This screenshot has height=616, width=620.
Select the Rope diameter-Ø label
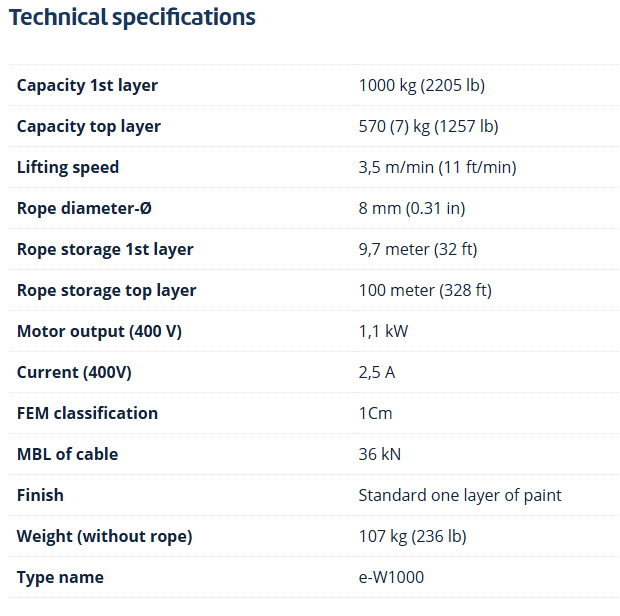pyautogui.click(x=84, y=208)
